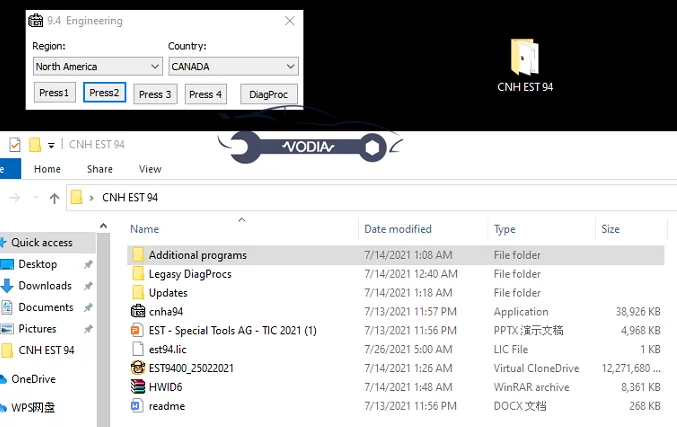Open the recent locations dropdown arrow
Image resolution: width=677 pixels, height=427 pixels.
coord(36,198)
